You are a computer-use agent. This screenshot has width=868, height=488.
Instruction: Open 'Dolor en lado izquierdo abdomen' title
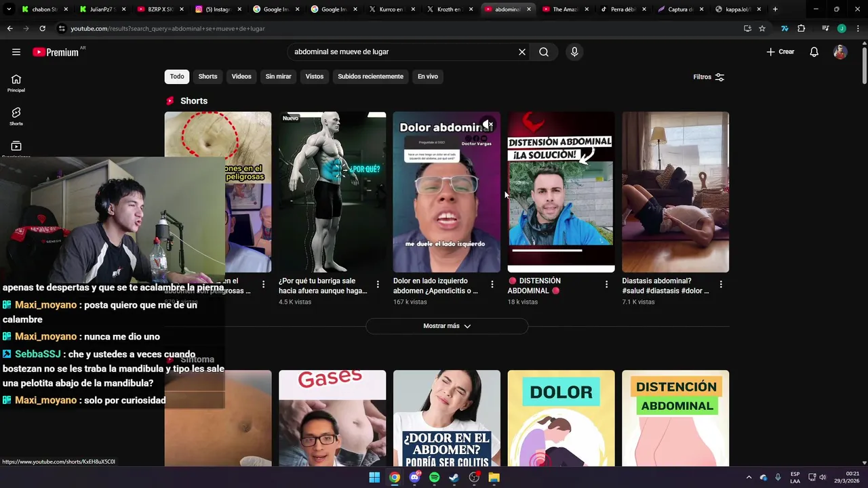(436, 285)
